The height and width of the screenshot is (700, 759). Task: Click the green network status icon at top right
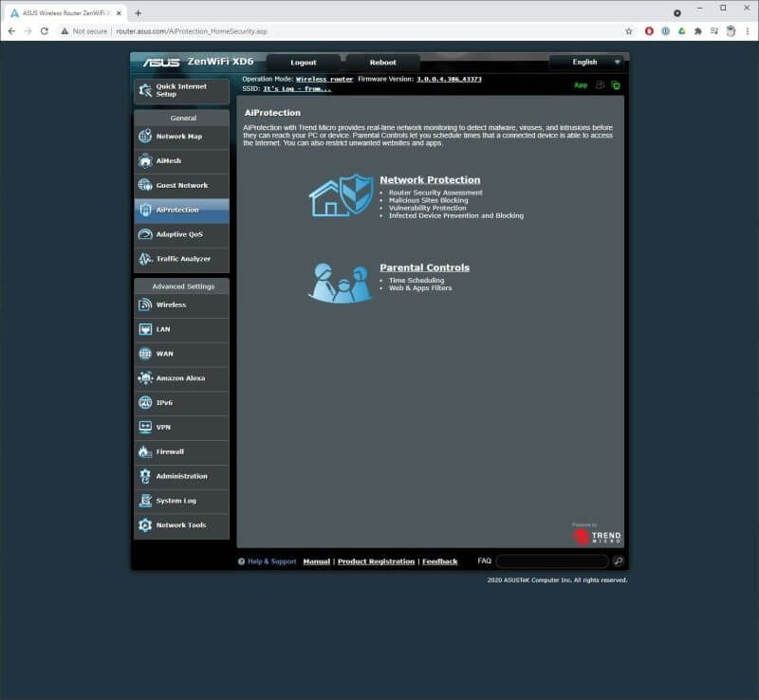(x=616, y=85)
